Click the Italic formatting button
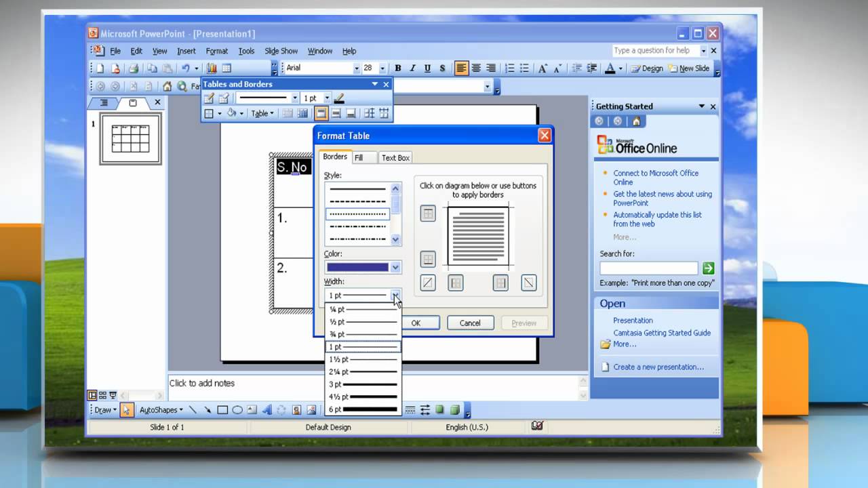Image resolution: width=868 pixels, height=488 pixels. tap(413, 68)
